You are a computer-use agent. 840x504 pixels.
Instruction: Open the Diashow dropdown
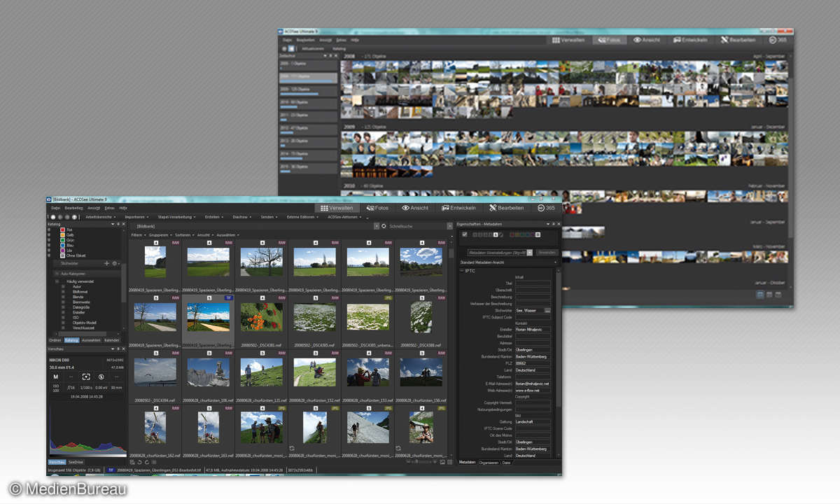coord(241,217)
